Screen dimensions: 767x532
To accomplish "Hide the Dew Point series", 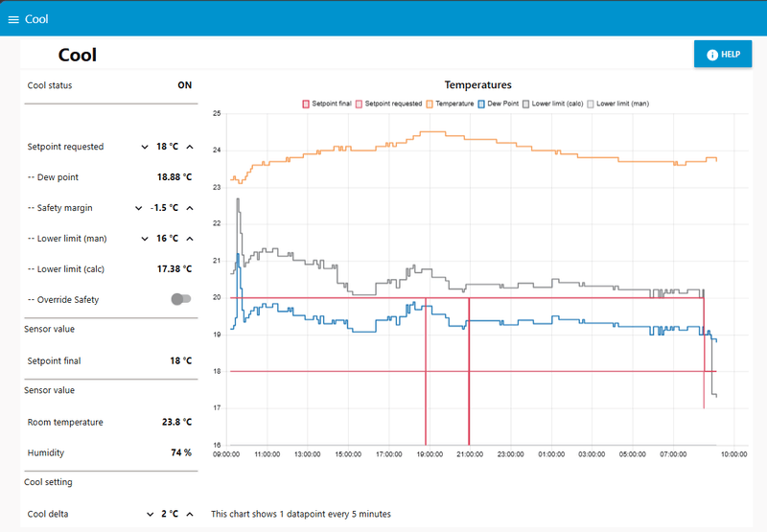I will click(x=499, y=104).
